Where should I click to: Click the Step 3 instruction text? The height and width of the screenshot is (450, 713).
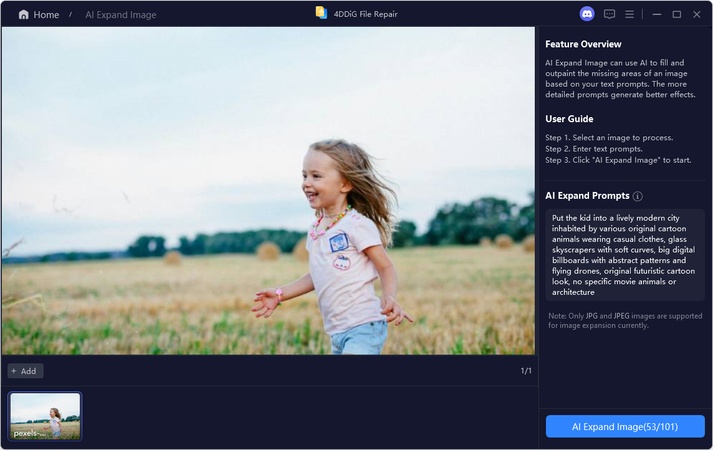[618, 160]
